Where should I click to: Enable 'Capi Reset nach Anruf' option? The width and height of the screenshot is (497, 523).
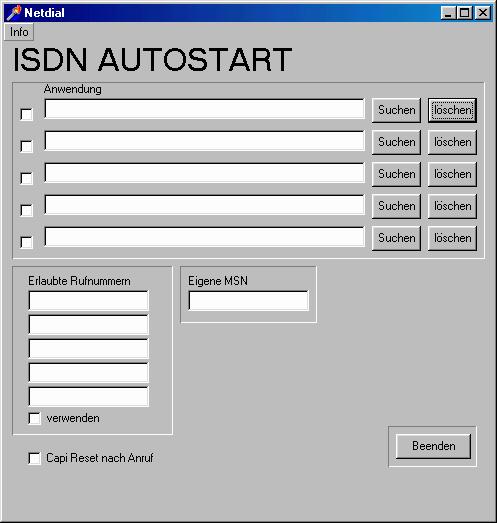tap(34, 458)
